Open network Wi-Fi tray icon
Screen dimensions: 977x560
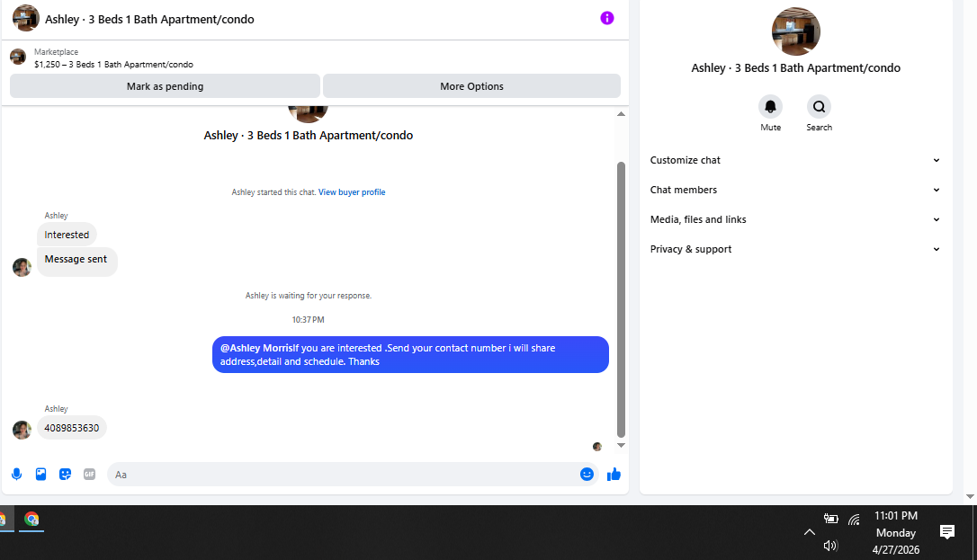(x=855, y=519)
